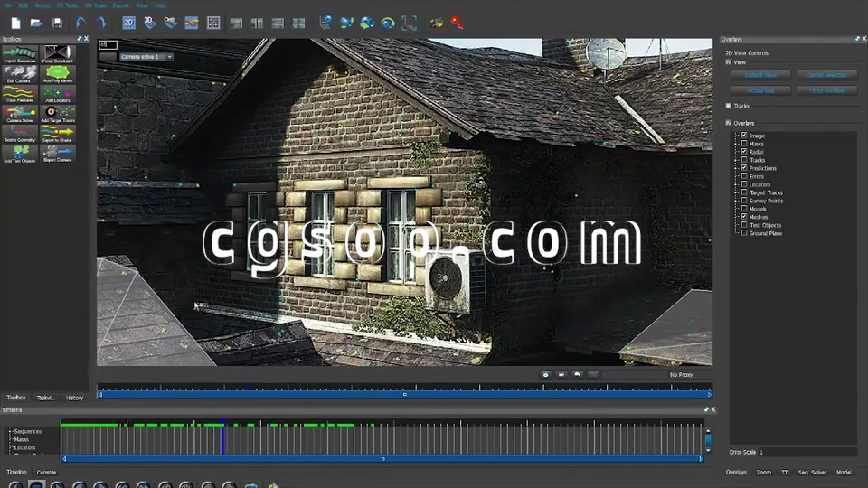Screen dimensions: 868x488
Task: Redo the action with the right curved arrow
Action: coord(100,23)
